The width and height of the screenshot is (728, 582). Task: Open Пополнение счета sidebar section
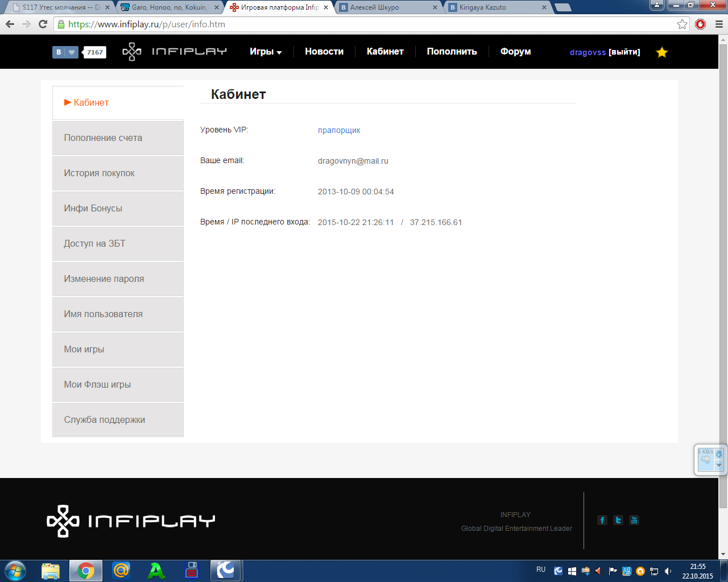point(118,138)
